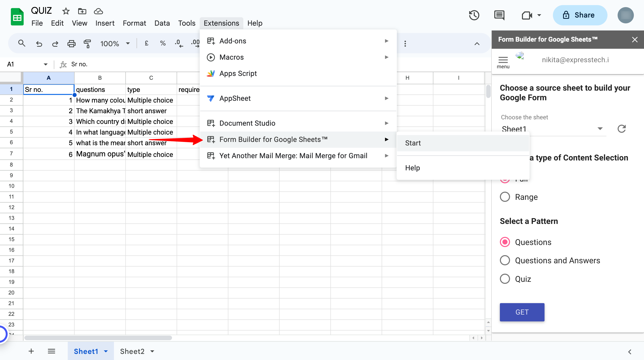Click the undo icon in the toolbar
Screen dimensions: 644x360
[39, 43]
